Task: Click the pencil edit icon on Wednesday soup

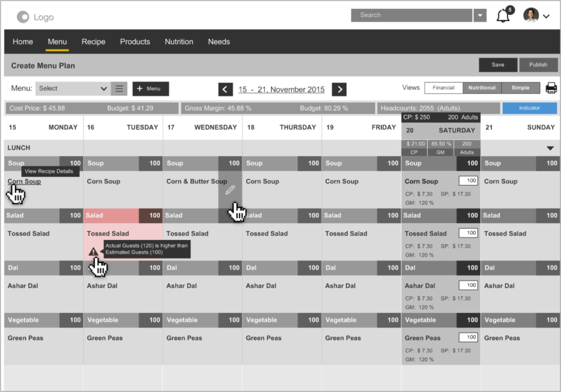Action: 230,190
